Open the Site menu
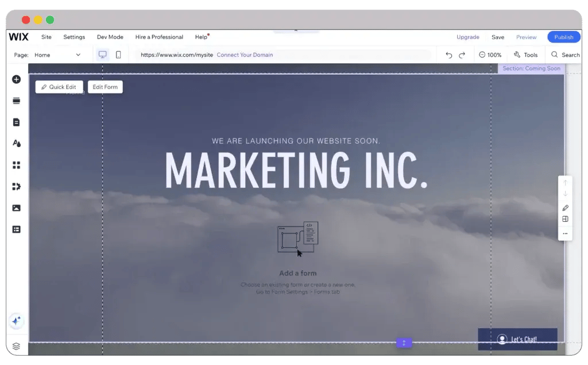This screenshot has height=365, width=588. pyautogui.click(x=47, y=37)
